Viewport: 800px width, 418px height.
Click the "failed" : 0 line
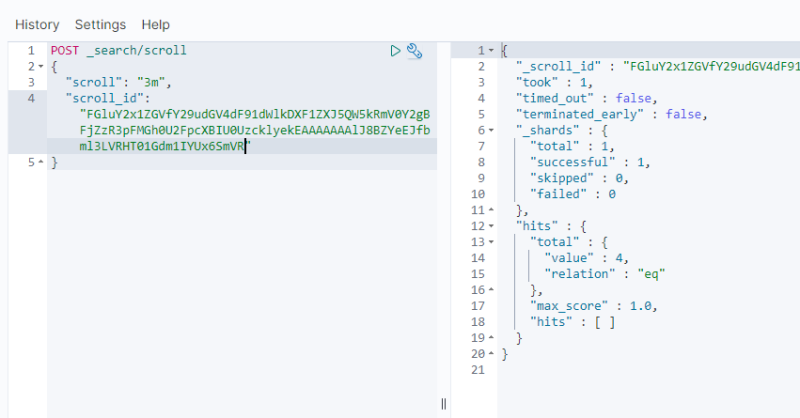pos(573,194)
